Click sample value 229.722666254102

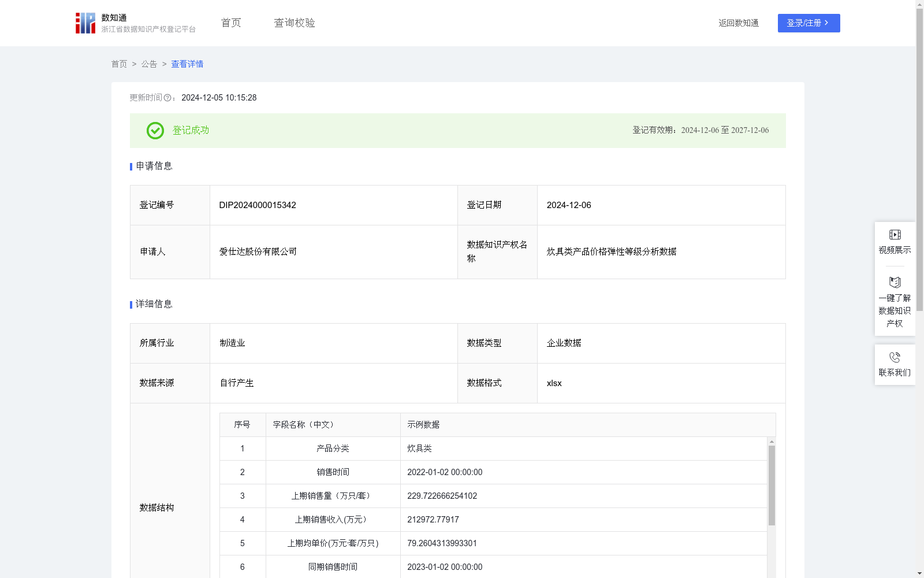pos(442,496)
